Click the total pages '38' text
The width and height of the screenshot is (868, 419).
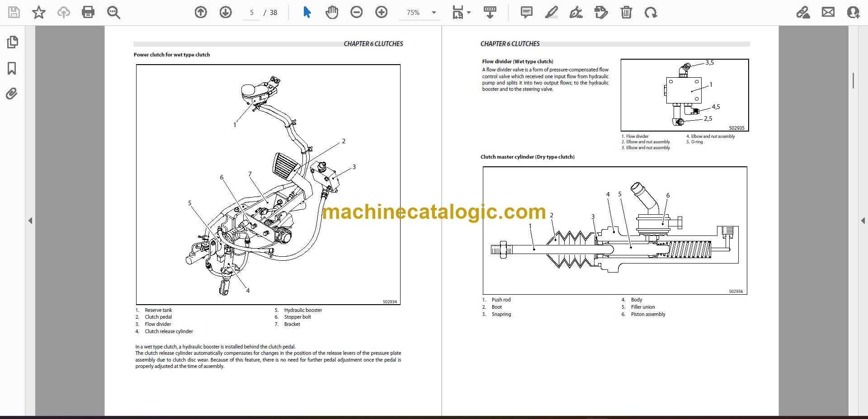pos(274,13)
